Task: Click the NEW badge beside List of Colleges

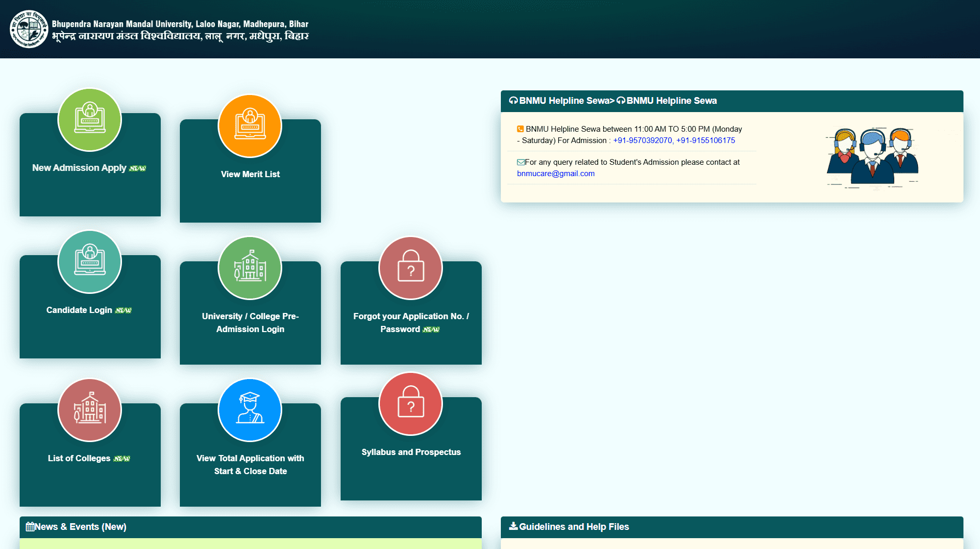Action: point(121,459)
